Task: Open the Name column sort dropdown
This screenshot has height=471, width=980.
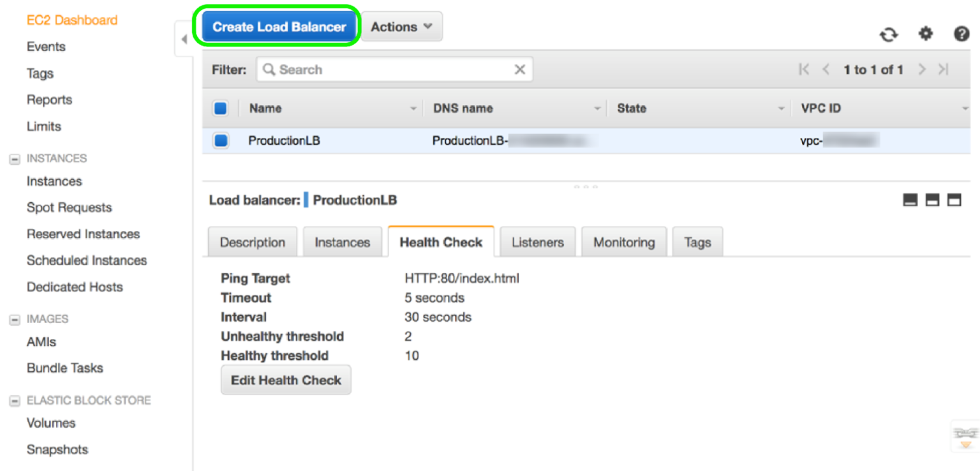Action: coord(413,108)
